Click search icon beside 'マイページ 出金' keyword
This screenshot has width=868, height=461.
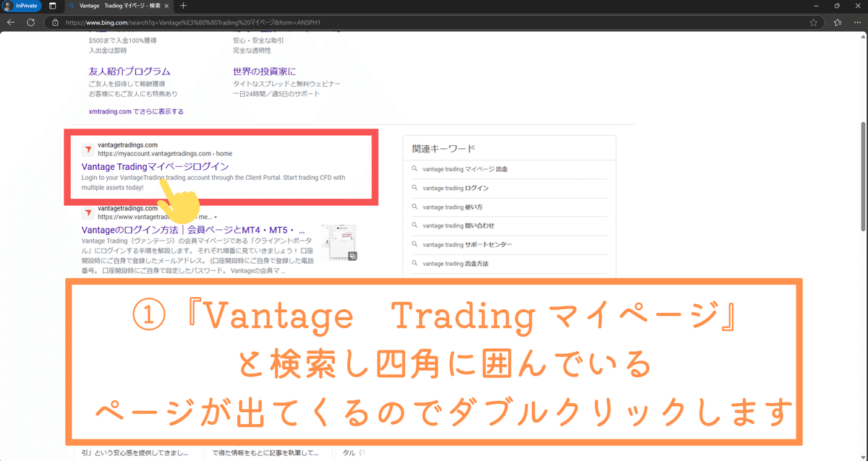pyautogui.click(x=414, y=169)
